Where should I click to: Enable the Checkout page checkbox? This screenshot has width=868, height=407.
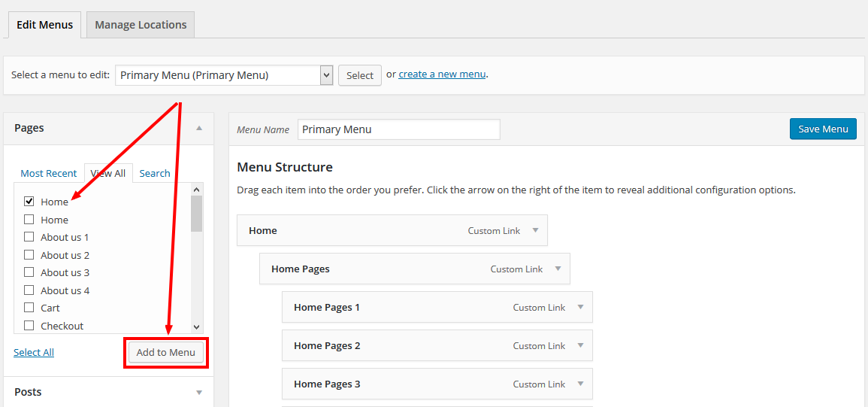tap(29, 326)
